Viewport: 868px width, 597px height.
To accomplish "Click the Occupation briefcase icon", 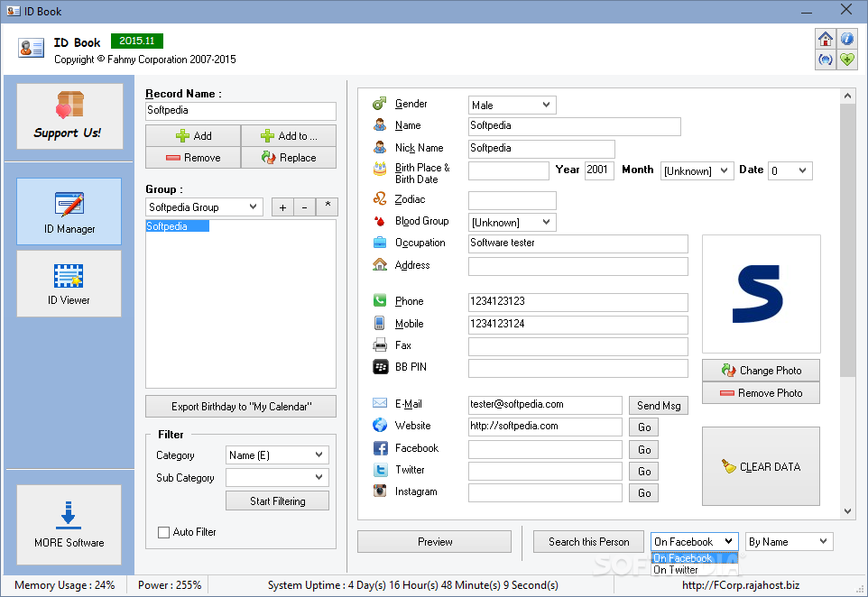I will tap(380, 243).
